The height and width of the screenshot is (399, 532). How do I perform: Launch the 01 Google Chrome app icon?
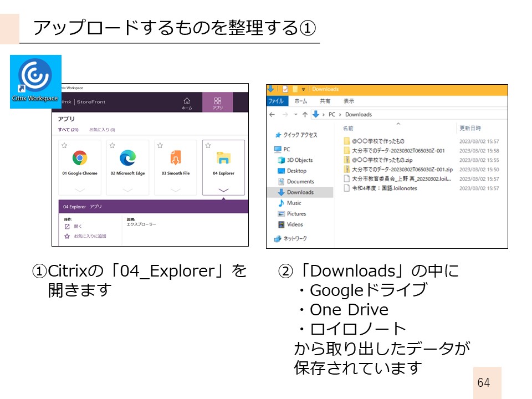pos(80,158)
